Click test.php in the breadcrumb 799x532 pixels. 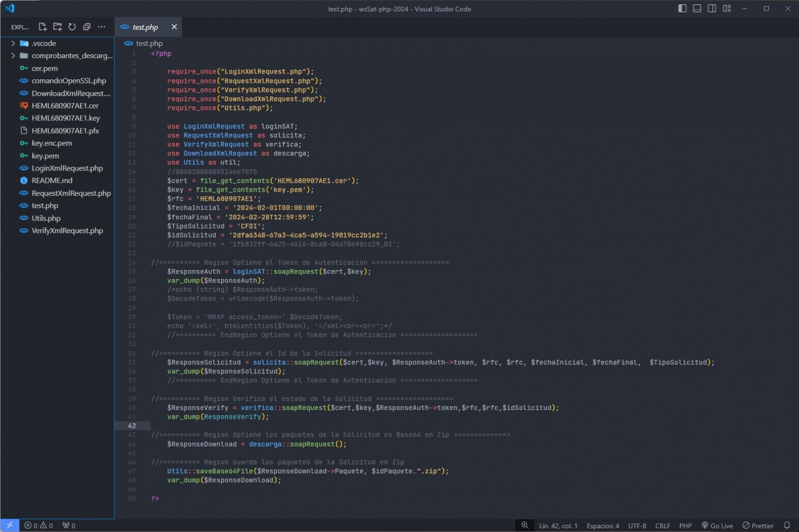[x=149, y=43]
